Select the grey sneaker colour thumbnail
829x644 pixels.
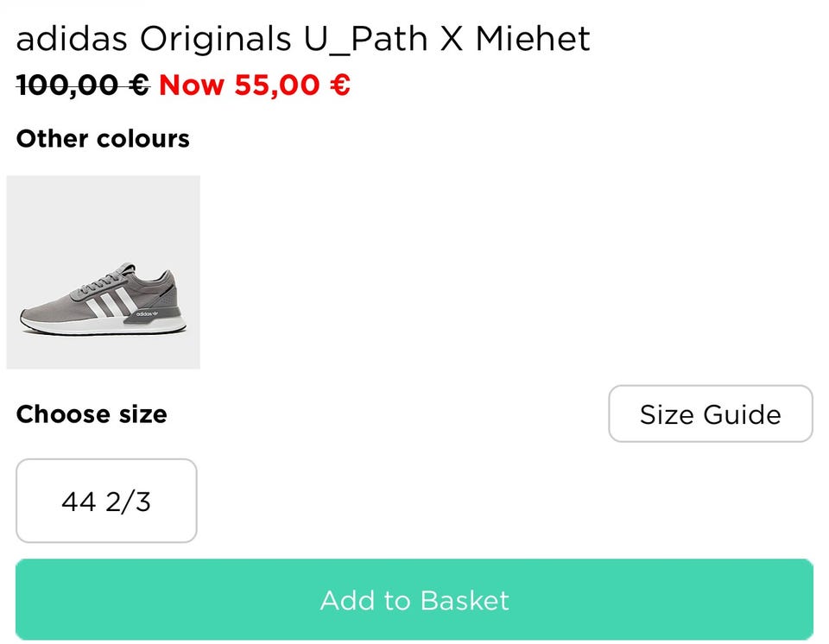pyautogui.click(x=104, y=273)
